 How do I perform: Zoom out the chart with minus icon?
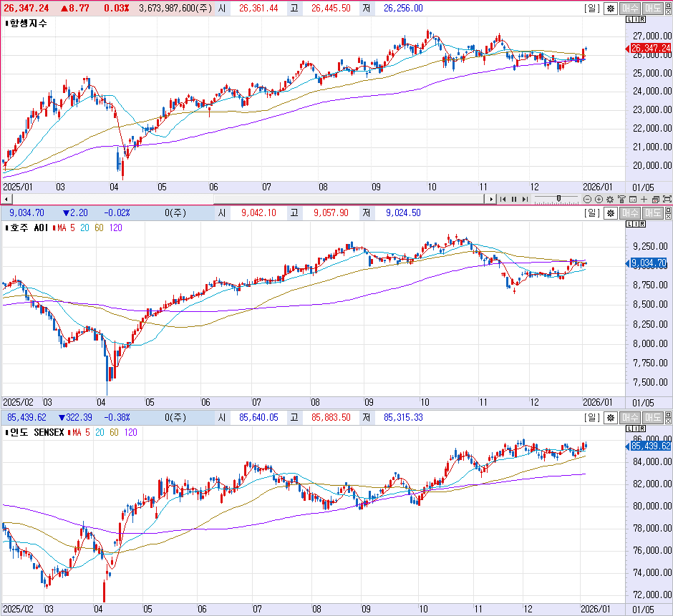[x=588, y=199]
